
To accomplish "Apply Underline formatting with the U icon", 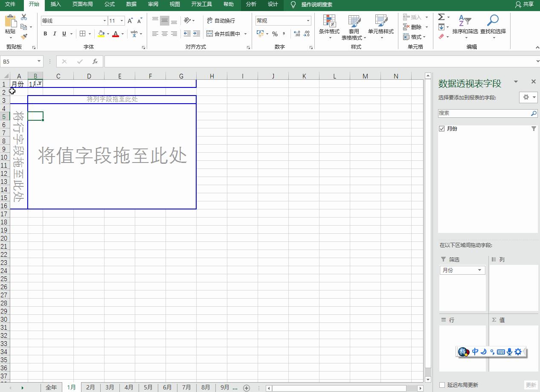I will click(x=63, y=33).
